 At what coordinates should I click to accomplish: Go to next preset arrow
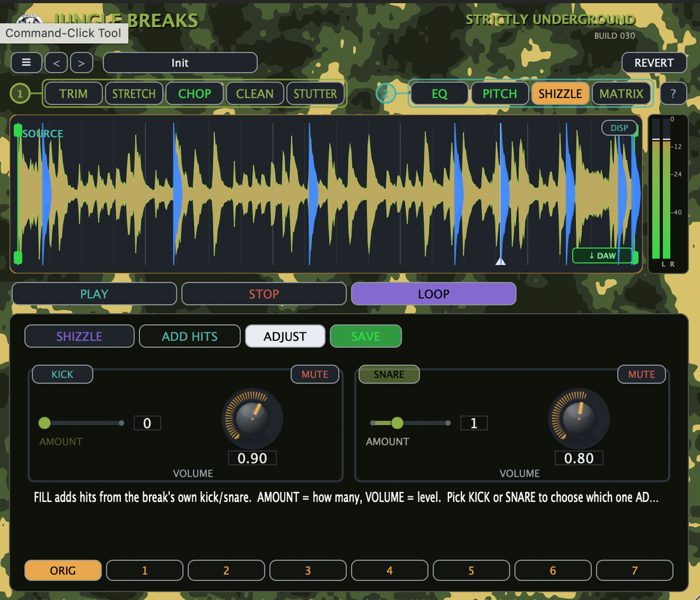81,62
